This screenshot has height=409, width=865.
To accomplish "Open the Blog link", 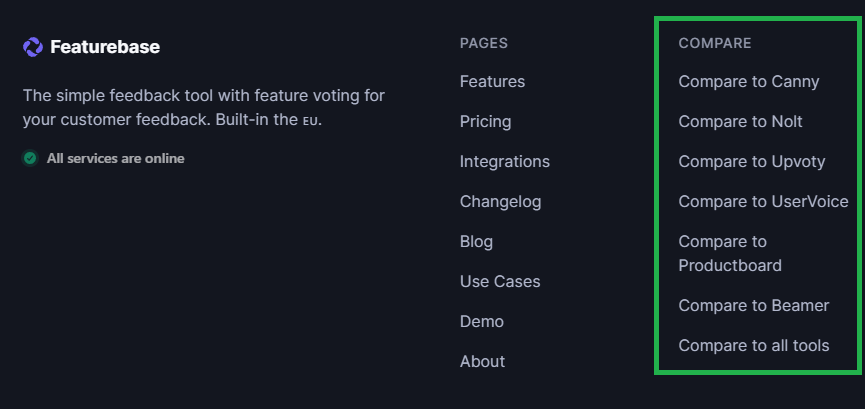I will click(x=476, y=241).
